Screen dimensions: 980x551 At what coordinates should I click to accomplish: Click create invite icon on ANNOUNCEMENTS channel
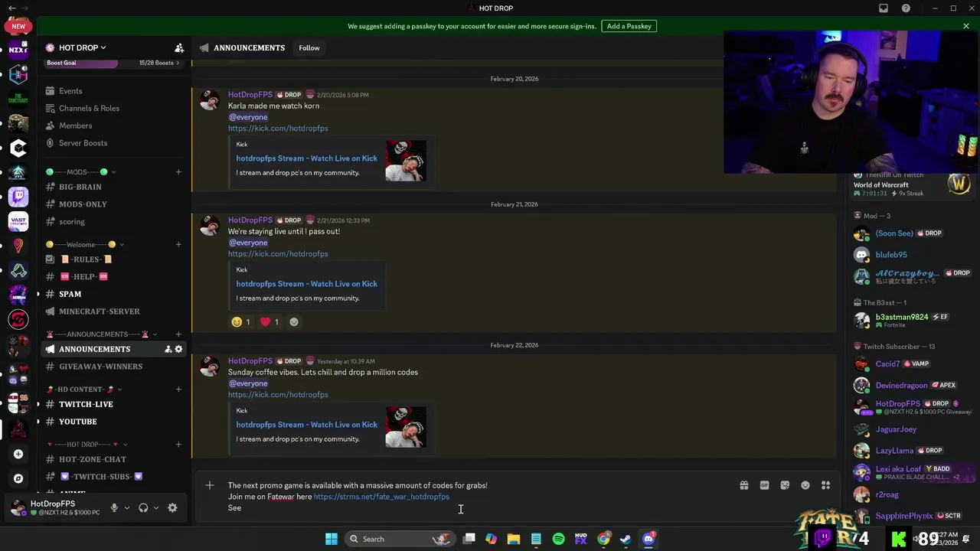point(168,349)
